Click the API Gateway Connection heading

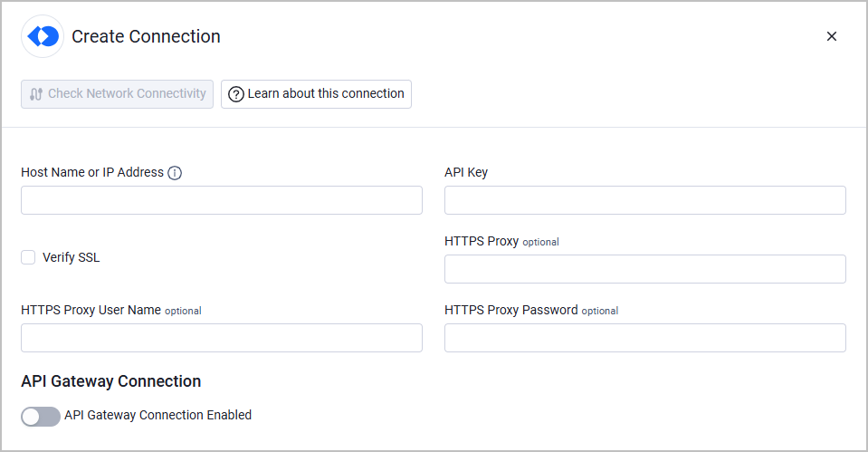pyautogui.click(x=110, y=381)
